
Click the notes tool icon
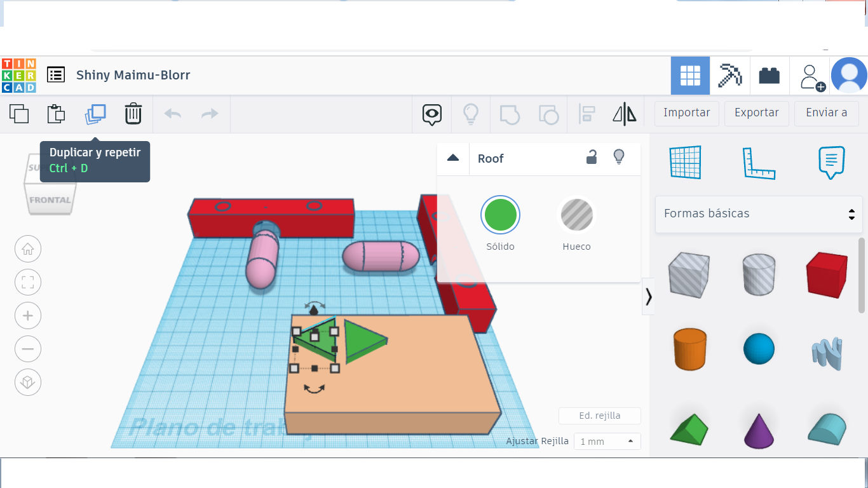coord(832,163)
